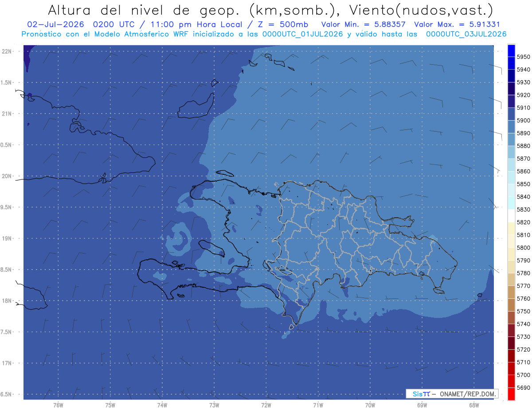Click the '5800' color bar value
532x411 pixels.
tap(523, 248)
